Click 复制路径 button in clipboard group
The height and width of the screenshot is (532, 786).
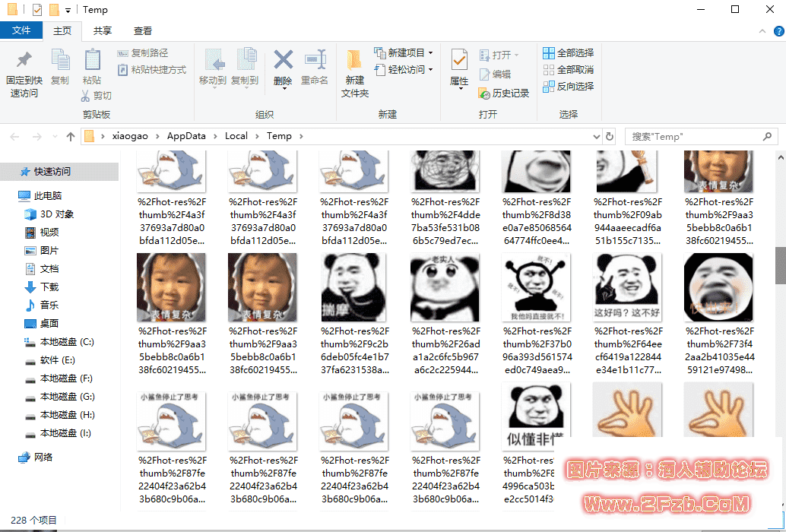coord(143,53)
